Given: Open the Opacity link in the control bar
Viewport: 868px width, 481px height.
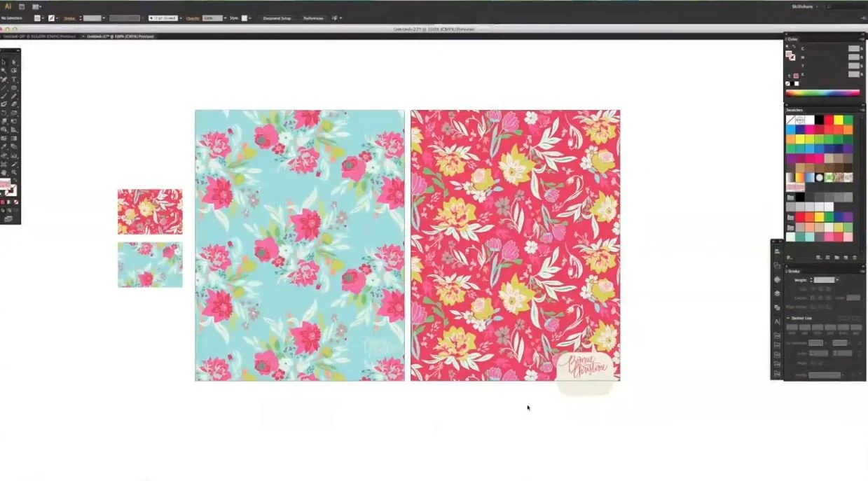Looking at the screenshot, I should pyautogui.click(x=192, y=18).
